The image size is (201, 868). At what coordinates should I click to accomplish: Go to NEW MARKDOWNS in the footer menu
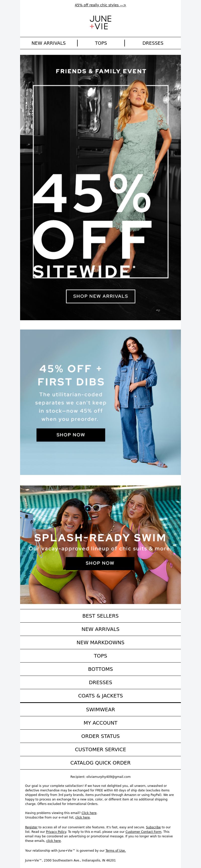pos(100,642)
